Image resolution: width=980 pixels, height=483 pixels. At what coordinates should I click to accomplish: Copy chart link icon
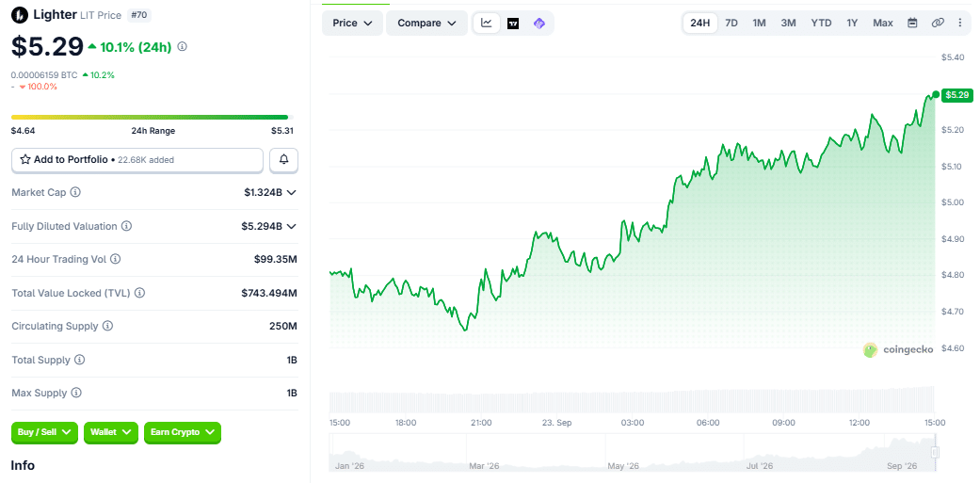938,24
